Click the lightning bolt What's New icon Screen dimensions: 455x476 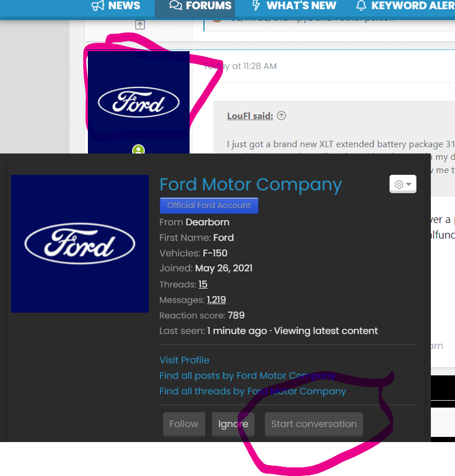pos(256,6)
